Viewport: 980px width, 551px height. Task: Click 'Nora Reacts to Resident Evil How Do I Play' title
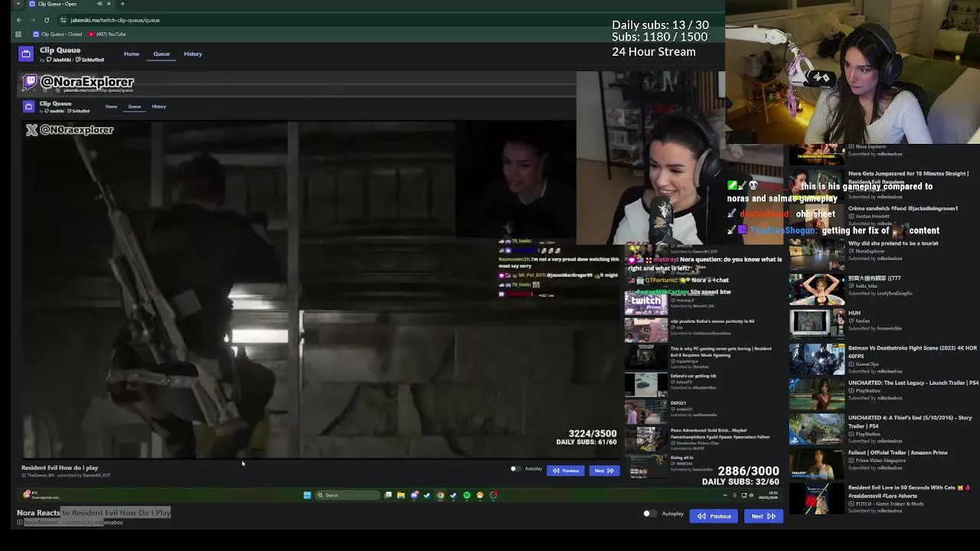click(x=93, y=513)
